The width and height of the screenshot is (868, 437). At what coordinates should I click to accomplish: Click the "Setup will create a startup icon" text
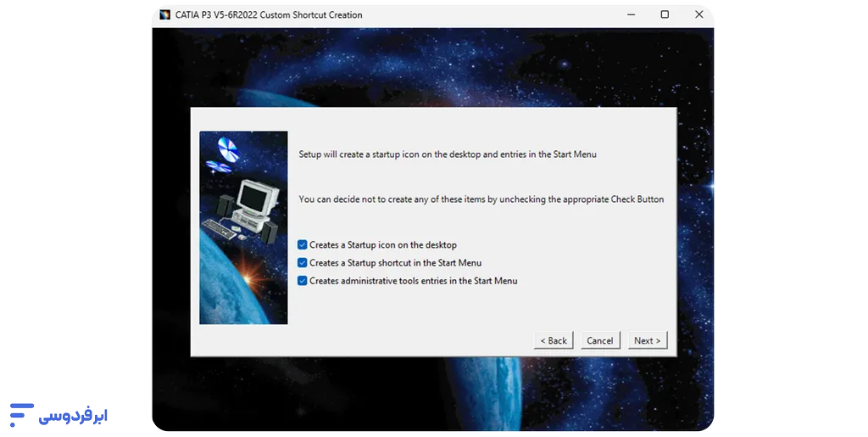[448, 154]
